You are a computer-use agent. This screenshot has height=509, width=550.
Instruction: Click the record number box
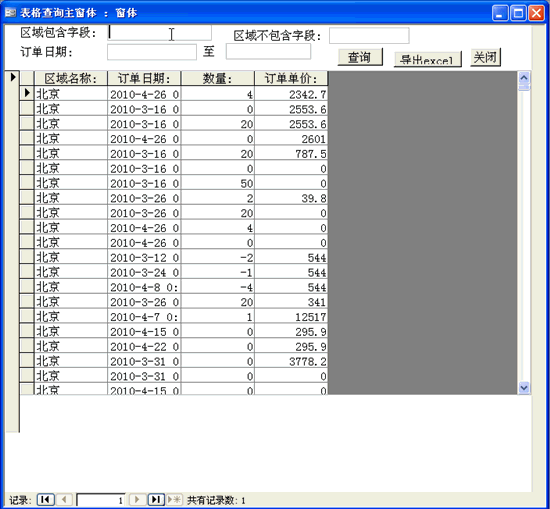click(101, 500)
